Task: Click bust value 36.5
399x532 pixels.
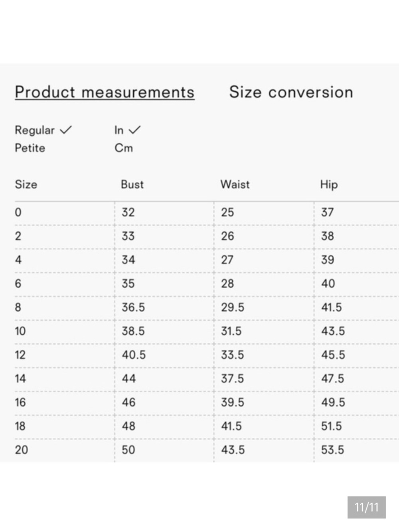Action: 133,307
